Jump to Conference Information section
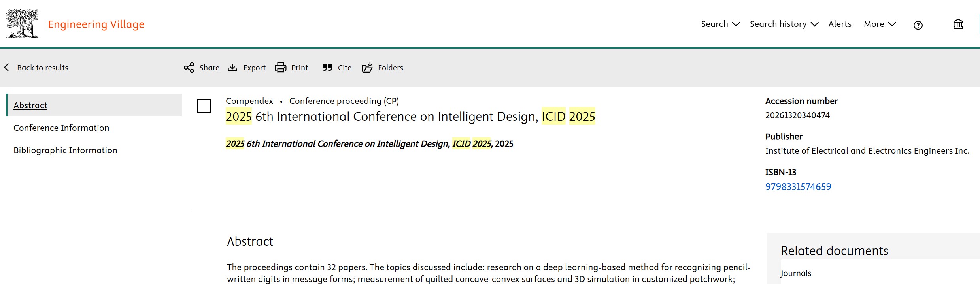This screenshot has height=284, width=980. tap(61, 128)
